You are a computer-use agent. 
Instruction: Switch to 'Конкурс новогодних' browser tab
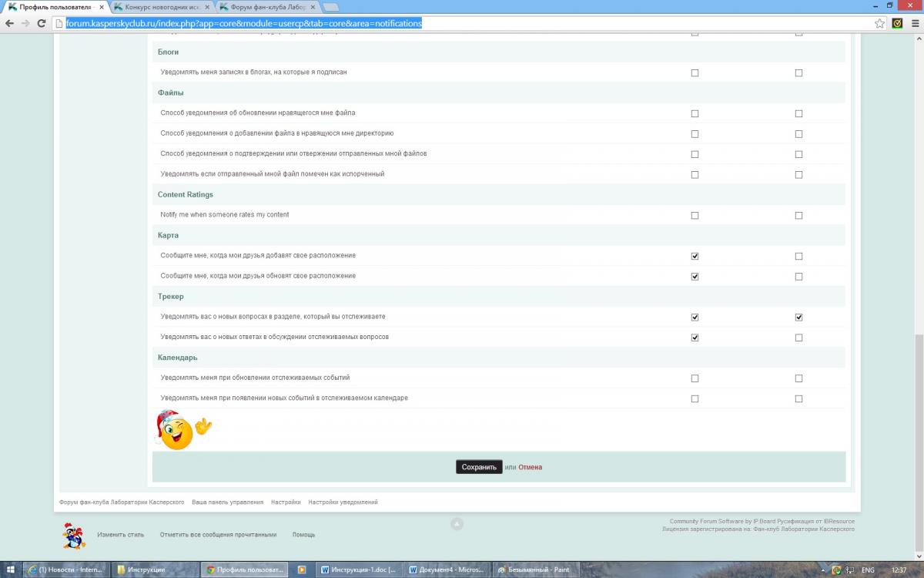[x=161, y=7]
